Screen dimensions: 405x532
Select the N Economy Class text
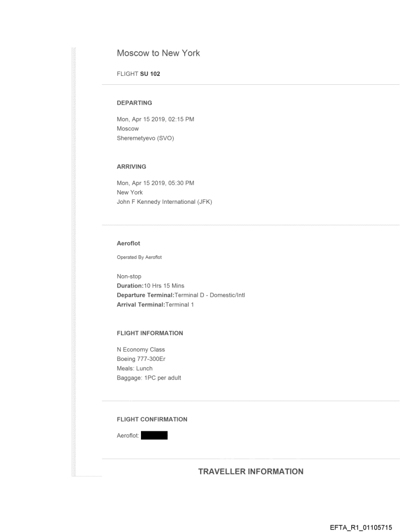(140, 350)
